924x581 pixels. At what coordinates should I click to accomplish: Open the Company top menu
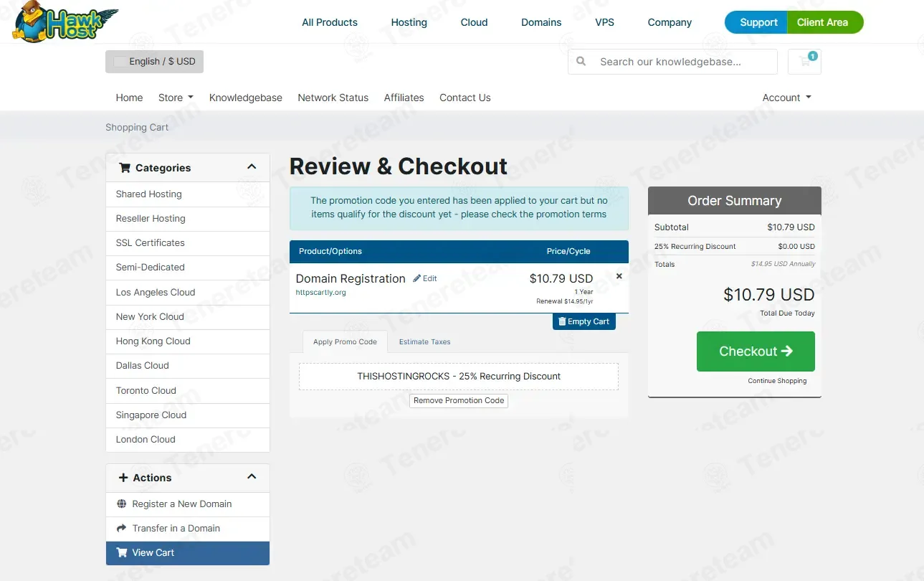tap(670, 22)
